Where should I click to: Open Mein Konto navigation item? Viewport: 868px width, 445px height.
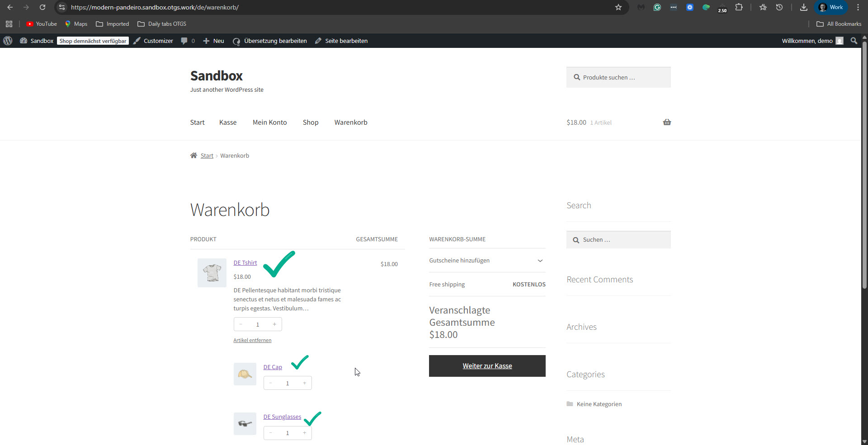[269, 122]
